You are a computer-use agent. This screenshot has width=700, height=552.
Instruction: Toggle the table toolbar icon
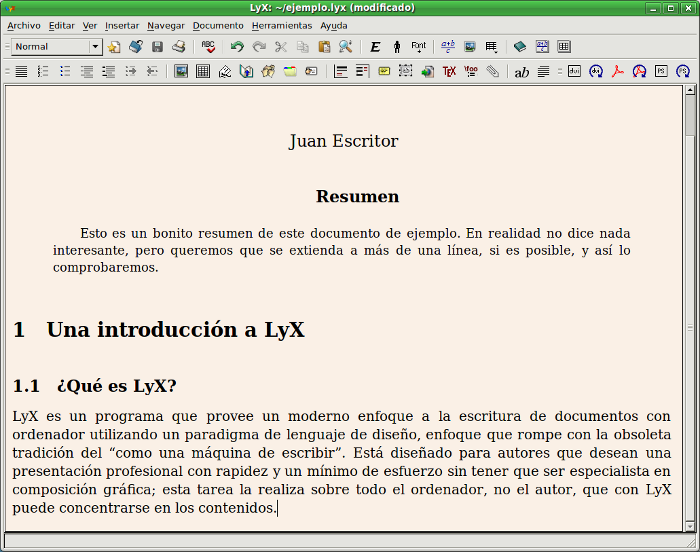coord(564,46)
